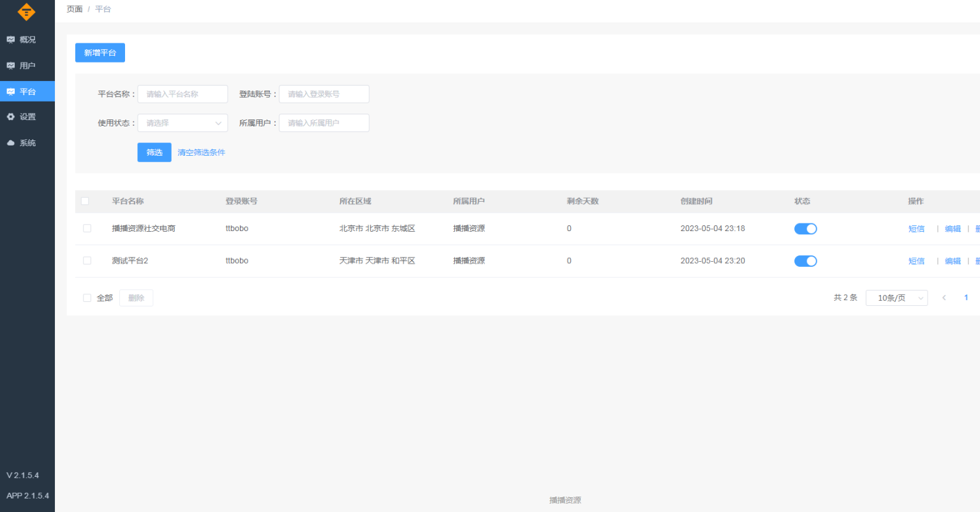Open the 使用状态 selection dropdown
Screen dimensions: 980x512
pyautogui.click(x=182, y=123)
